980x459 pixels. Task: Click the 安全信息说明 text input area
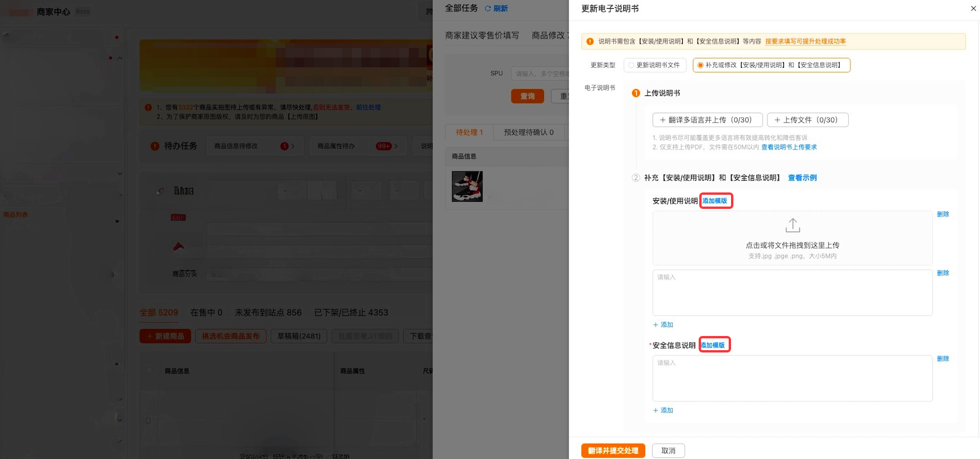[x=792, y=378]
